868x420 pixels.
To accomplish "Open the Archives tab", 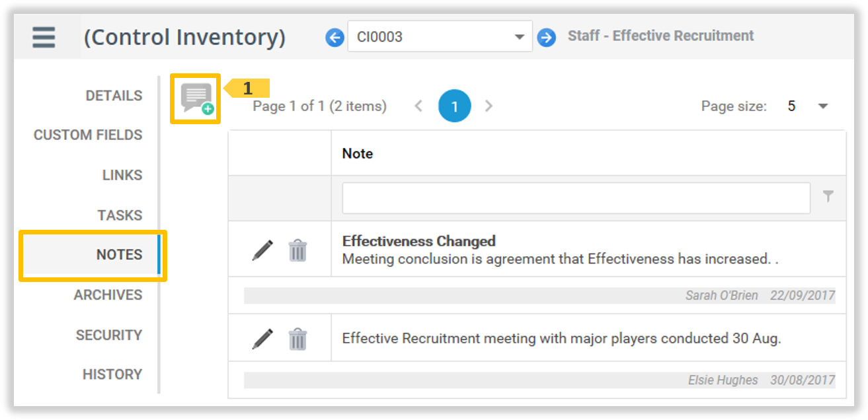I will (108, 295).
